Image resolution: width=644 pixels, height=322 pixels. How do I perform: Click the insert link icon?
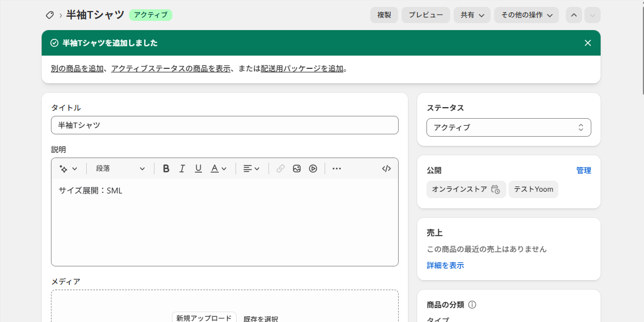[x=281, y=169]
